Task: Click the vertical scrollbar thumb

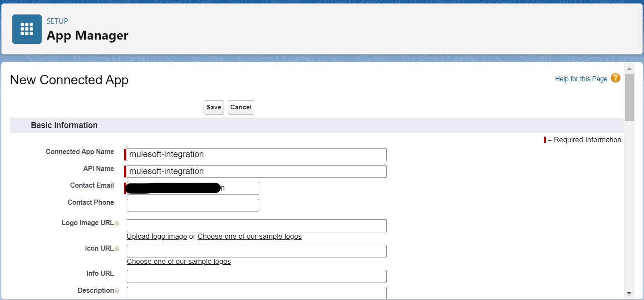Action: [x=629, y=97]
